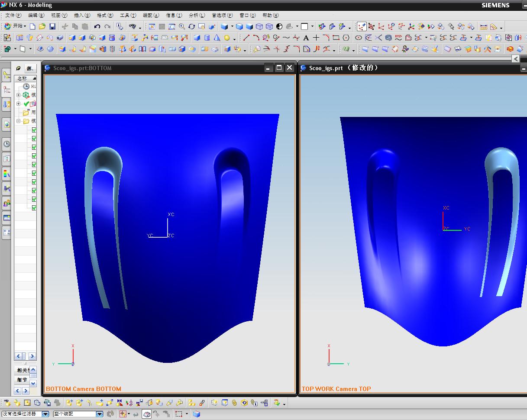The height and width of the screenshot is (420, 527).
Task: Open the selection filter dropdown in bottom bar
Action: (45, 414)
